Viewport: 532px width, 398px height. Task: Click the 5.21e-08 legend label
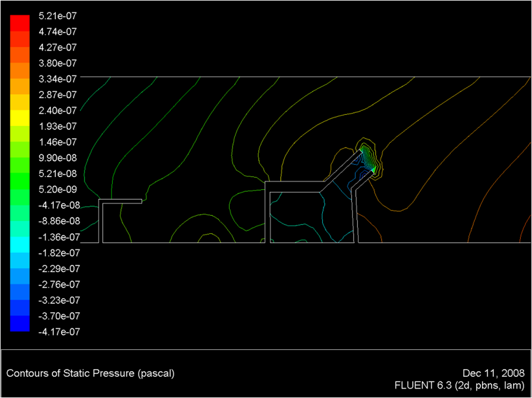click(58, 173)
